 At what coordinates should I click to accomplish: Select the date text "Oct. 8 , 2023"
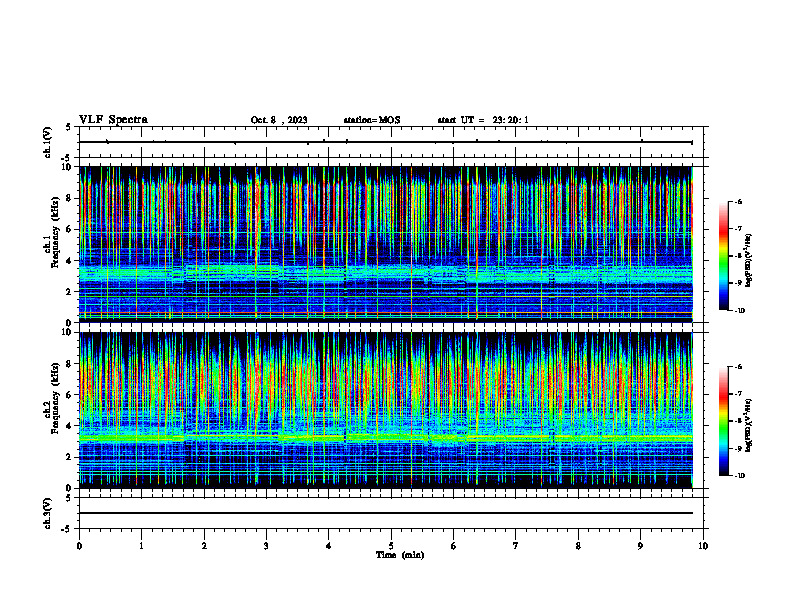tap(279, 120)
